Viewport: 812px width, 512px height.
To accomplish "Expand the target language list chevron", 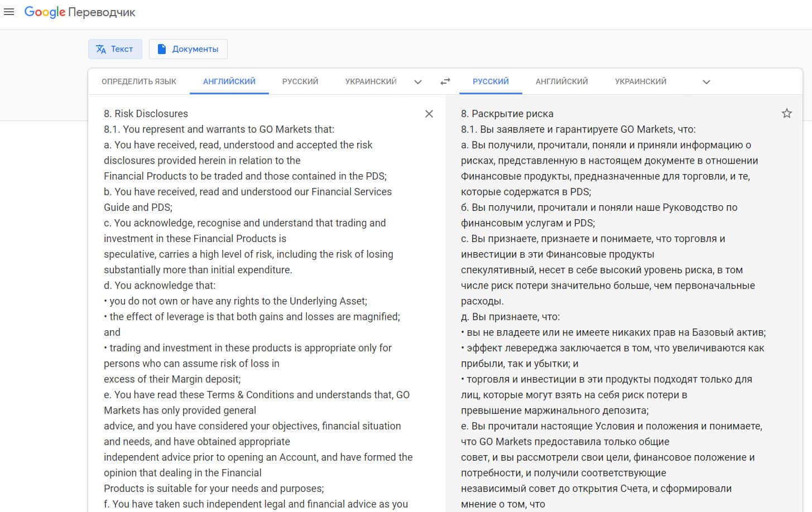I will point(706,82).
